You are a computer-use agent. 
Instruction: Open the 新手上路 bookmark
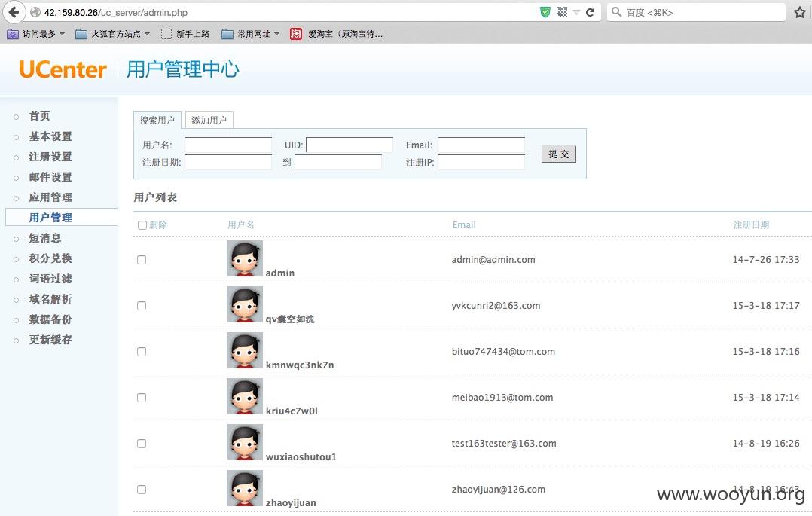coord(185,34)
